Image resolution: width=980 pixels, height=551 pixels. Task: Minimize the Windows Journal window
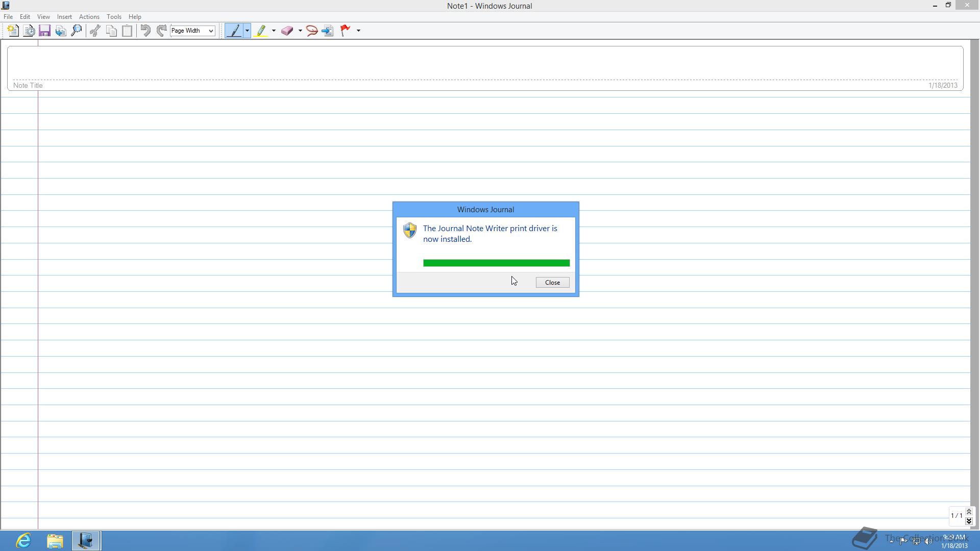[x=935, y=6]
